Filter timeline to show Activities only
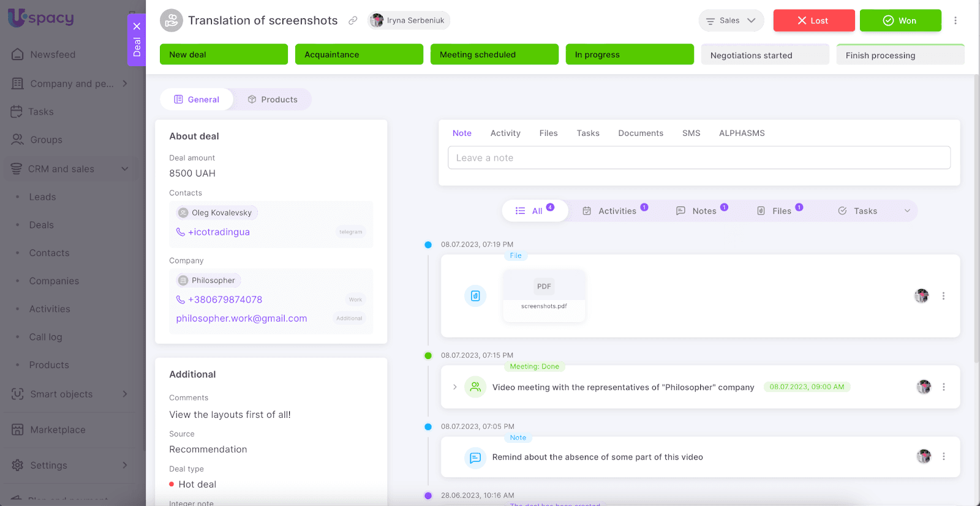 (616, 211)
